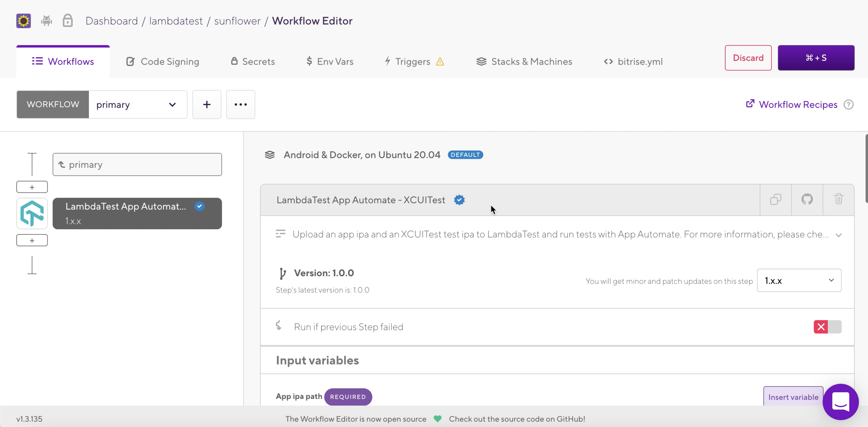The image size is (868, 427).
Task: Expand the step description chevron
Action: (839, 235)
